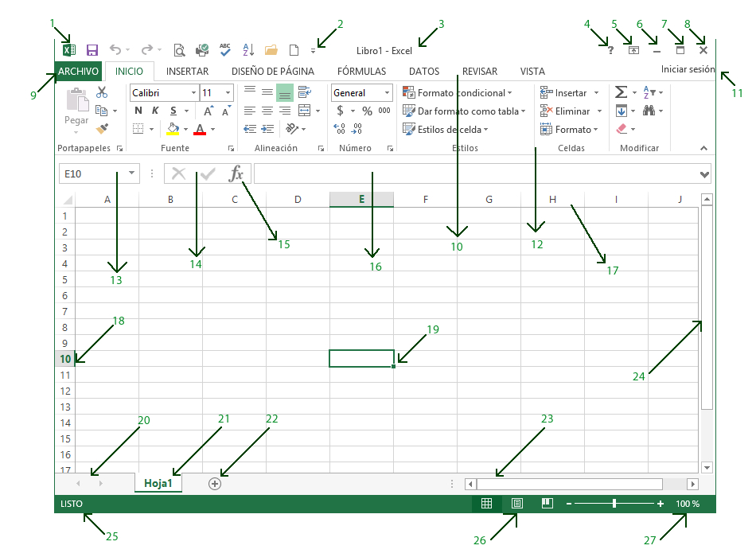The width and height of the screenshot is (756, 557).
Task: Switch to Page Layout view in status bar
Action: click(x=517, y=504)
